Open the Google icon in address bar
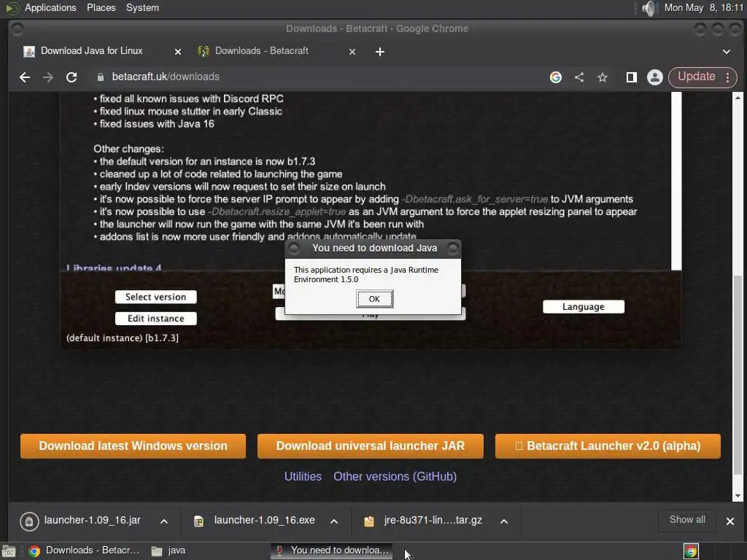The image size is (747, 560). tap(555, 77)
